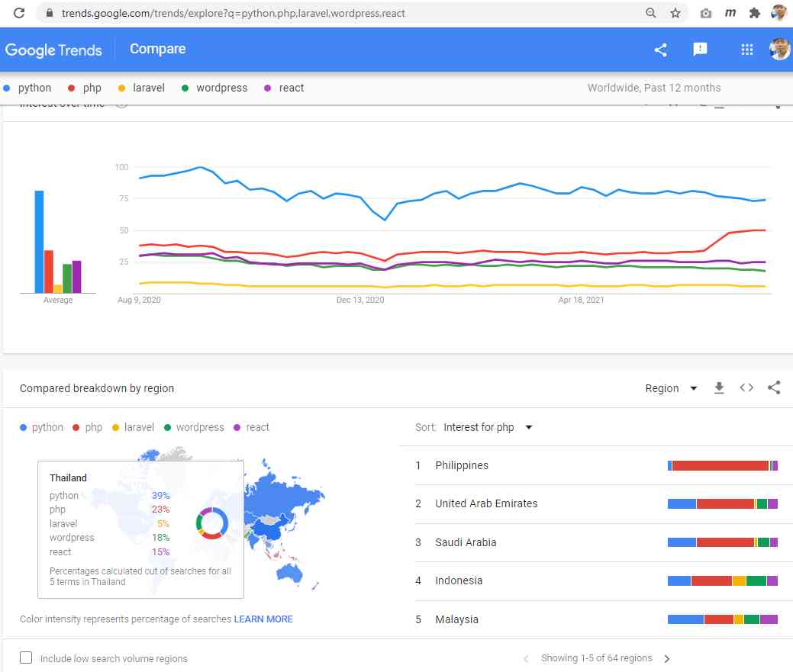Click the embed code icon for regions

746,388
